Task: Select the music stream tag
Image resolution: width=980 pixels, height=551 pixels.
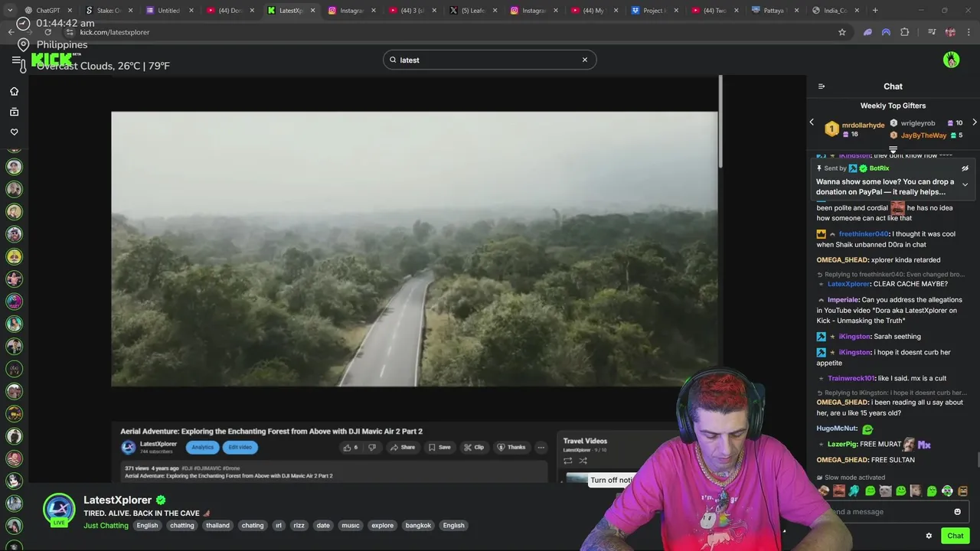Action: point(351,526)
